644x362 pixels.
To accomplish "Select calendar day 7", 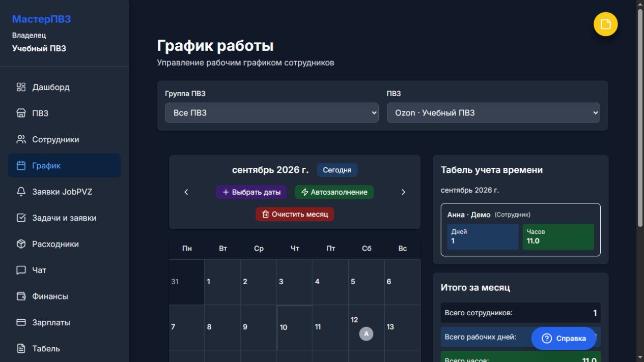I will (186, 327).
